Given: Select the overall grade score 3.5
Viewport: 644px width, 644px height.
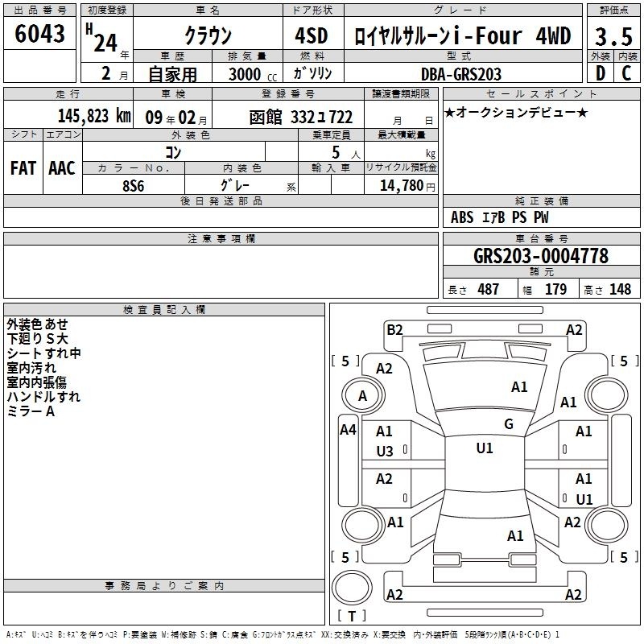Looking at the screenshot, I should tap(612, 36).
